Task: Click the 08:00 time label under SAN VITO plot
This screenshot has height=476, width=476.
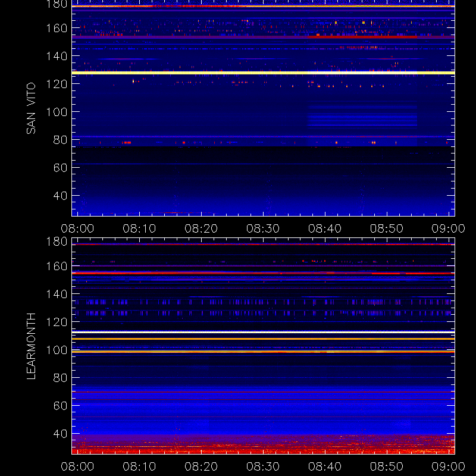Action: (x=77, y=228)
